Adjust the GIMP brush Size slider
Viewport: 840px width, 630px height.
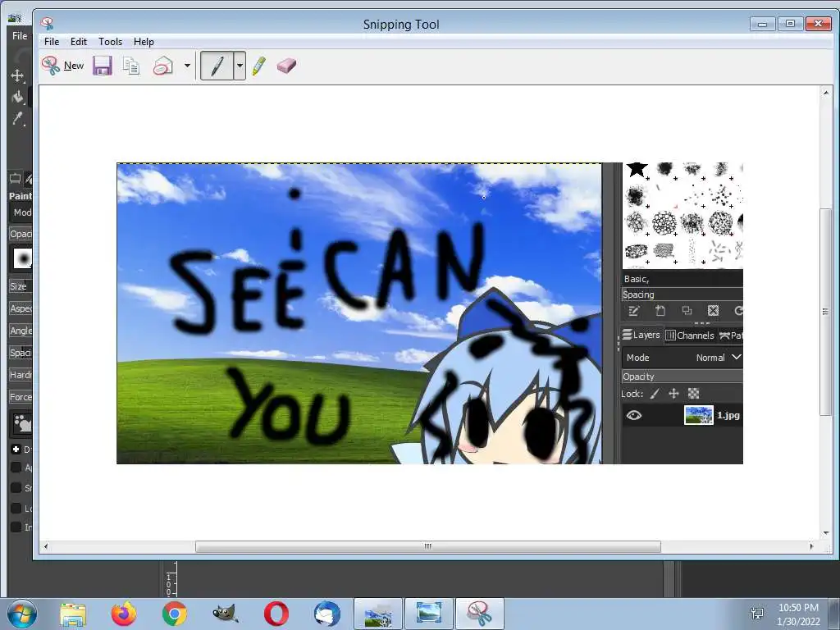[x=21, y=286]
